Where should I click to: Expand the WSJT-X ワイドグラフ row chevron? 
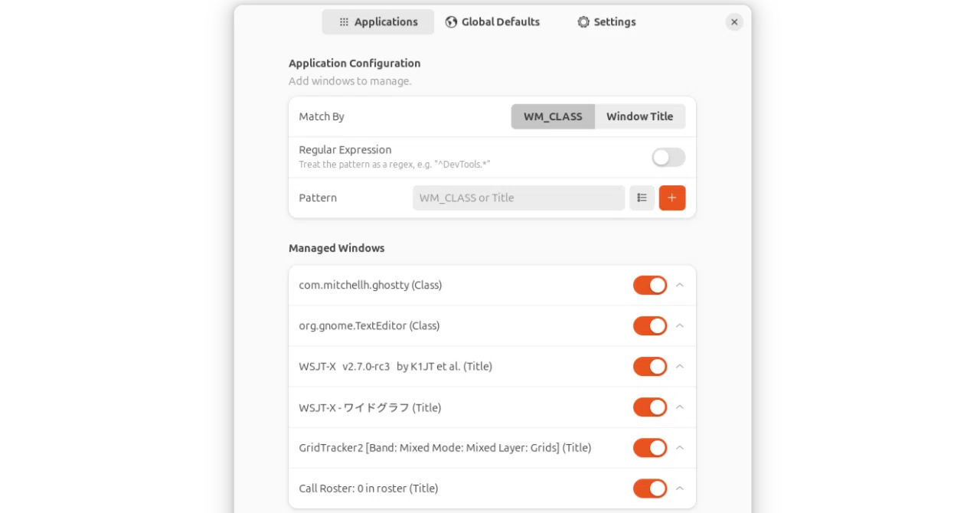coord(680,407)
